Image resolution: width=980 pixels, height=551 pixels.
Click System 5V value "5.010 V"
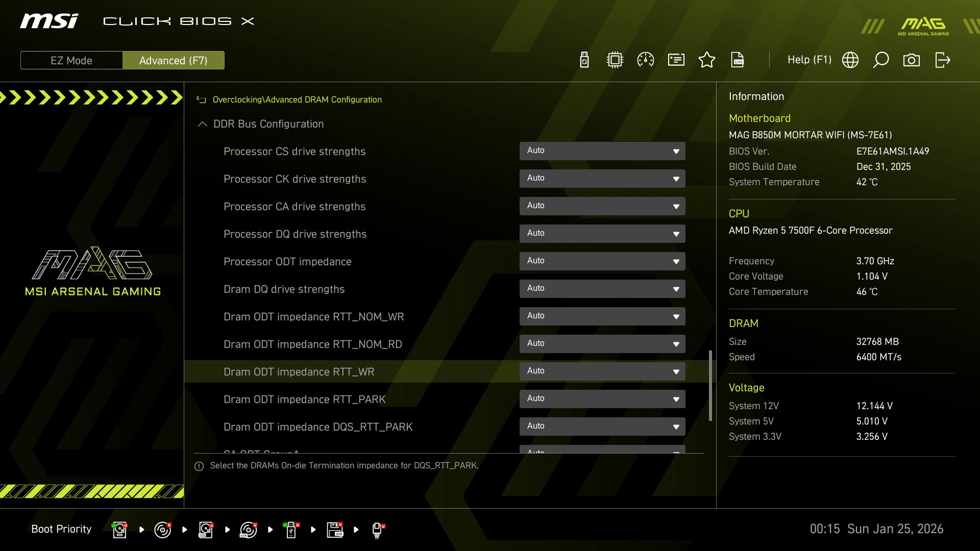[872, 421]
